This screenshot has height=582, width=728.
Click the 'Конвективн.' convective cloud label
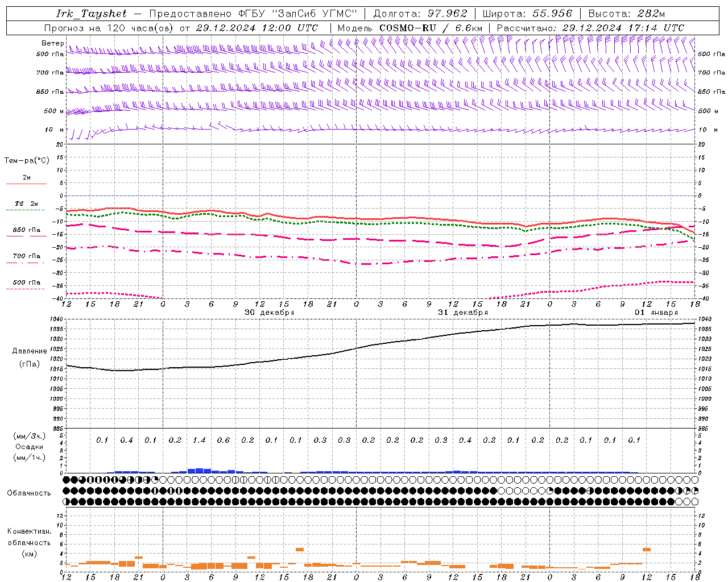pos(29,531)
